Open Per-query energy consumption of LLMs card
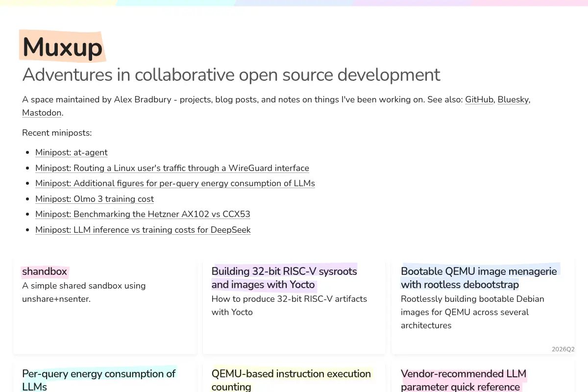 pos(98,380)
